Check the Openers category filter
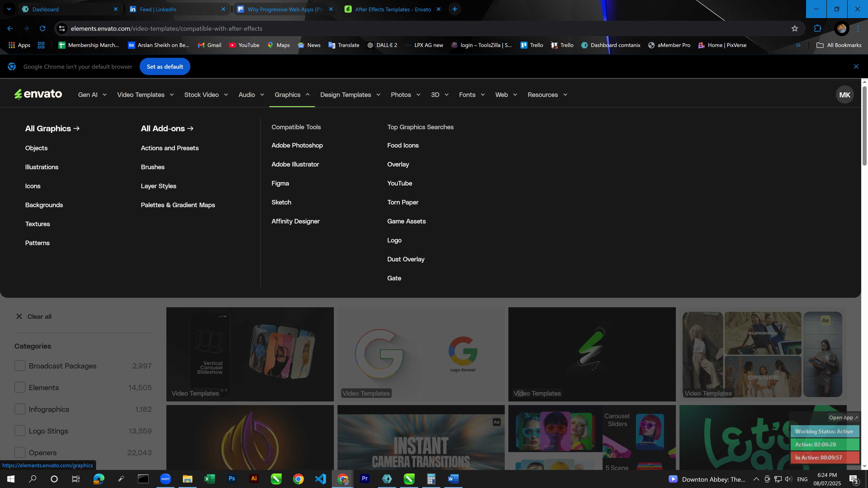 [x=20, y=452]
